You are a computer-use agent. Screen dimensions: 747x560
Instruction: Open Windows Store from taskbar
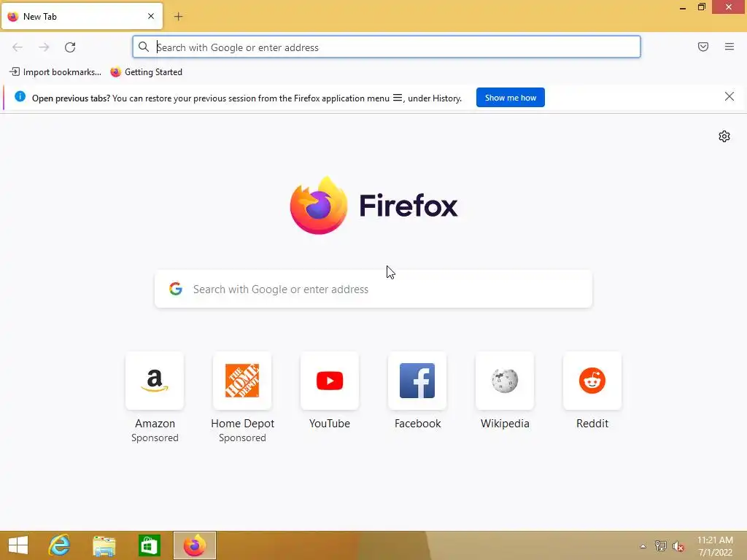coord(149,545)
